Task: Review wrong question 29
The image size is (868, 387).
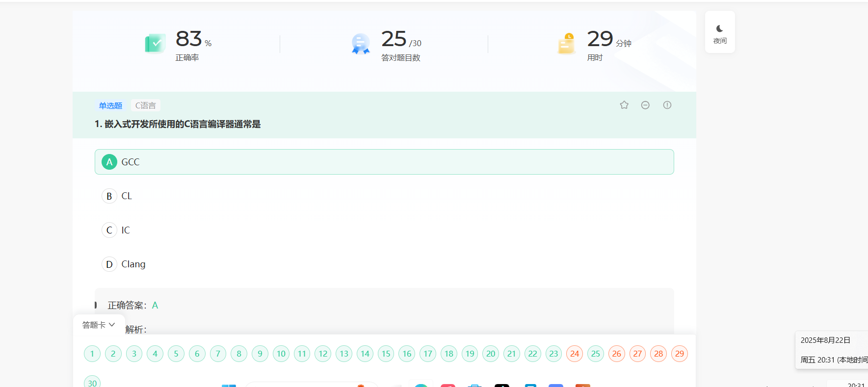Action: 680,354
